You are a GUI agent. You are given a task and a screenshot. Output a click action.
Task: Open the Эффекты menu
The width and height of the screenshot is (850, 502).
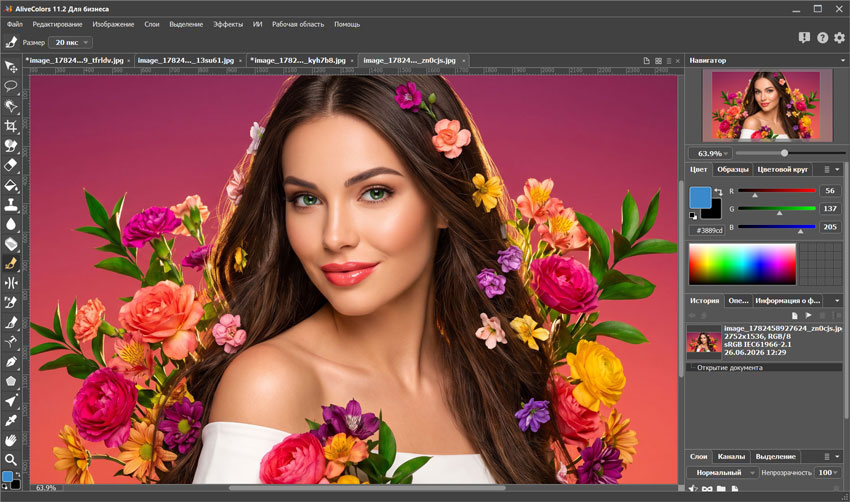(228, 24)
